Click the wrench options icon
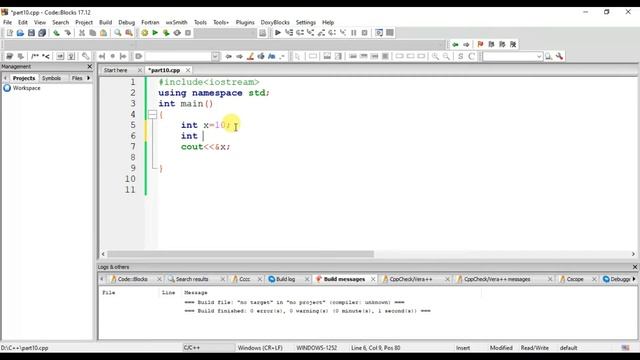The height and width of the screenshot is (360, 640). (560, 56)
